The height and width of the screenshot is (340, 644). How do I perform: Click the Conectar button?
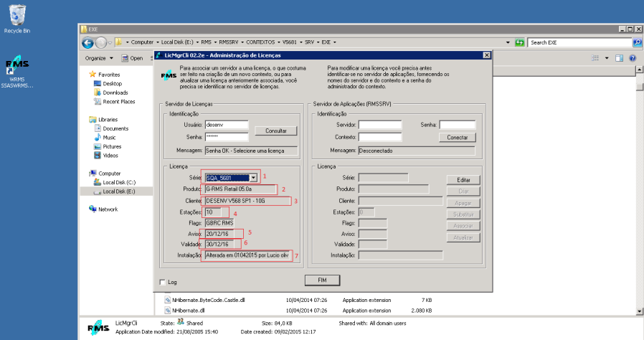pyautogui.click(x=457, y=138)
